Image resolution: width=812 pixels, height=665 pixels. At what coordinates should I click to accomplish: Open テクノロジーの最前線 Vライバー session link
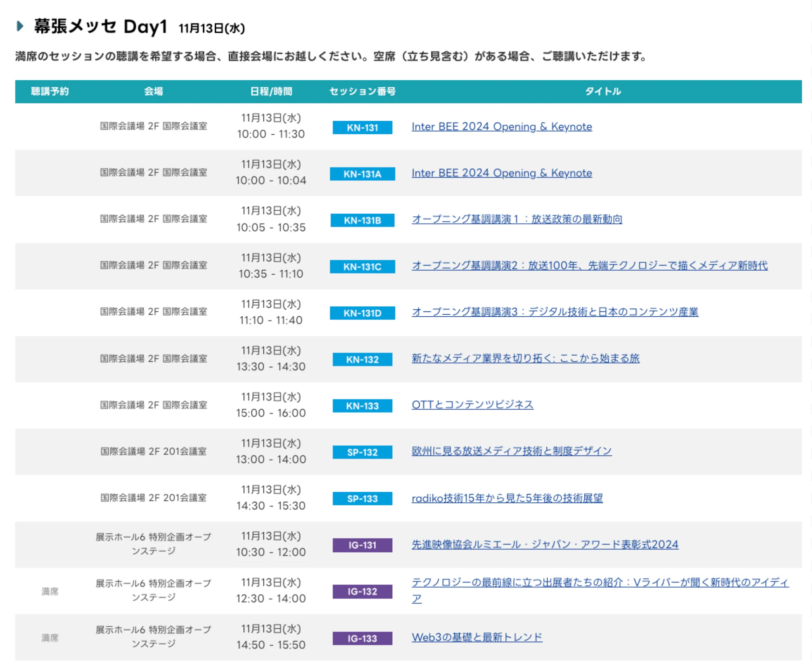600,583
